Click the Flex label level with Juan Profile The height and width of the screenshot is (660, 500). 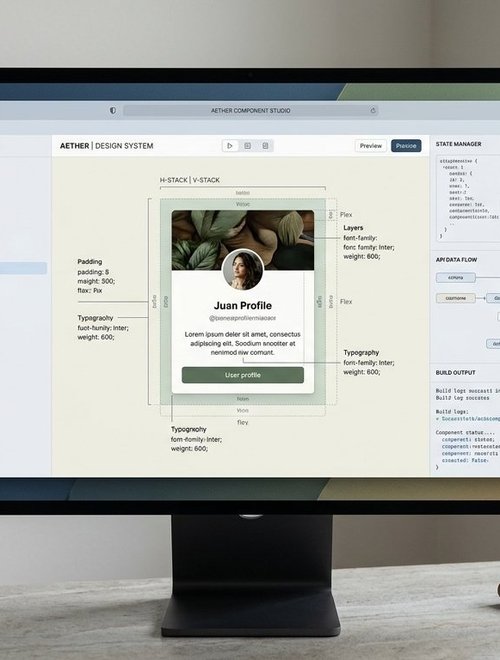346,301
